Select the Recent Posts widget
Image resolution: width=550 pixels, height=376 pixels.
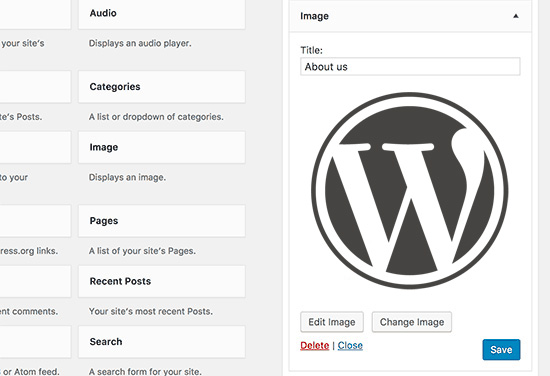[162, 281]
